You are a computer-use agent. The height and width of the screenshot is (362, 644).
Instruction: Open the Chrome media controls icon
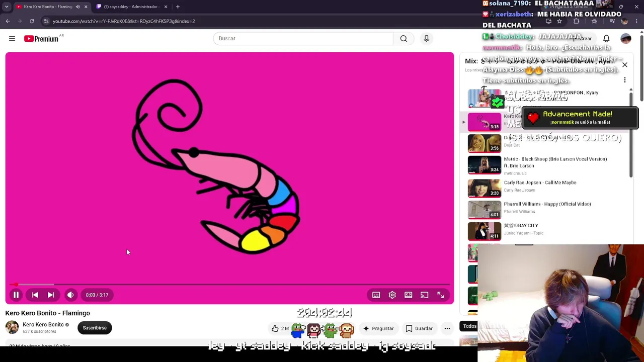[612, 21]
